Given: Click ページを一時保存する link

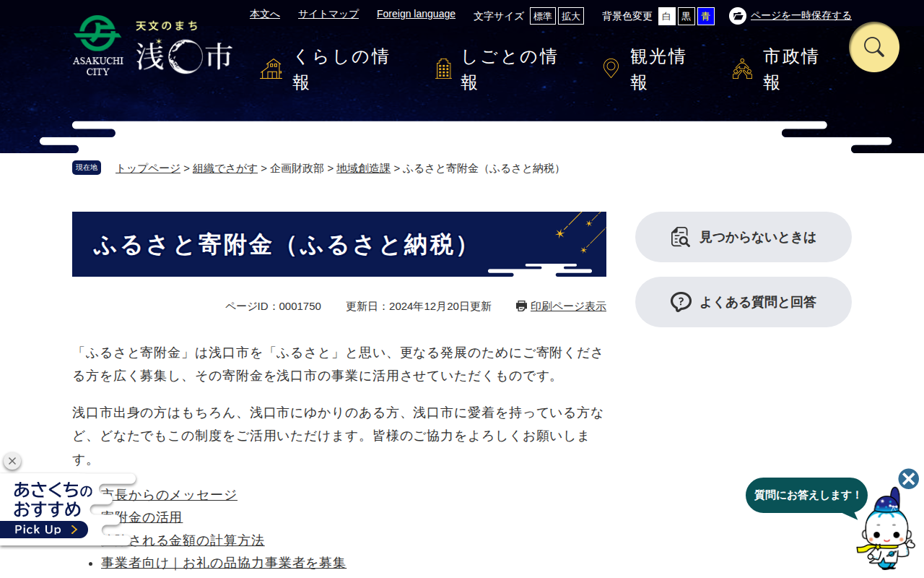Looking at the screenshot, I should coord(801,16).
